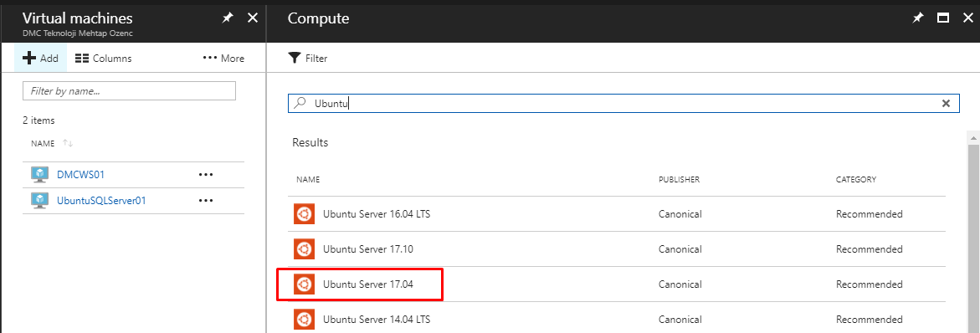Screen dimensions: 980x333
Task: Click the Ubuntu 17.10 logo icon
Action: pos(304,249)
